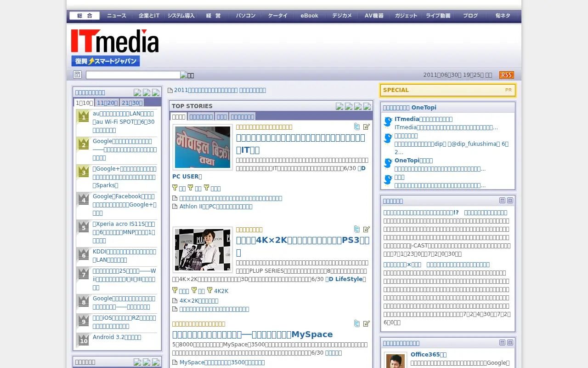Viewport: 588px width, 368px height.
Task: Click the rank 1 crown badge
Action: tap(83, 117)
